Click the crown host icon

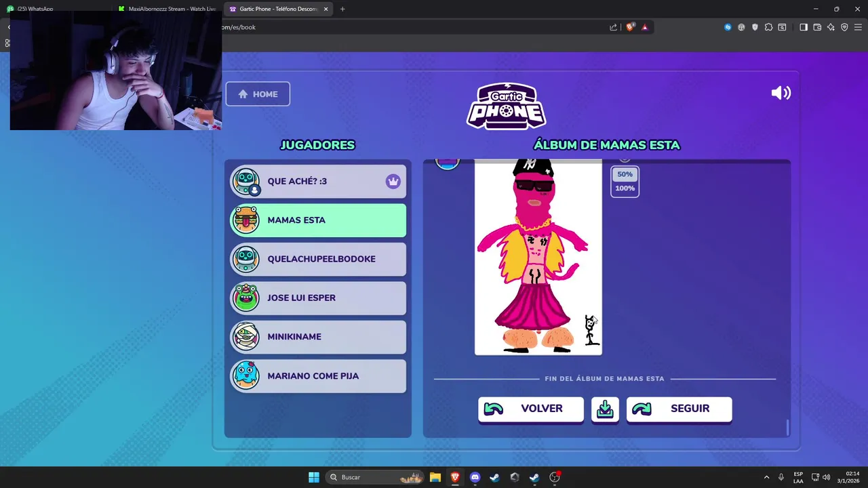(x=393, y=182)
